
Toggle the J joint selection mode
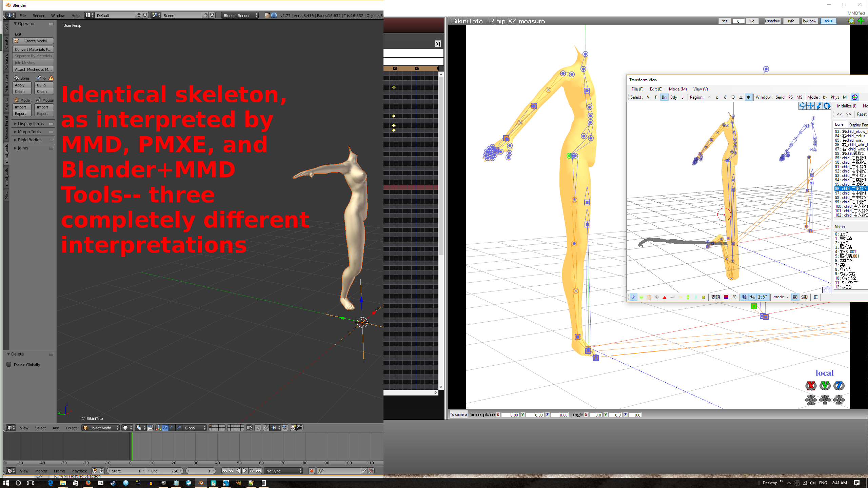pyautogui.click(x=683, y=97)
